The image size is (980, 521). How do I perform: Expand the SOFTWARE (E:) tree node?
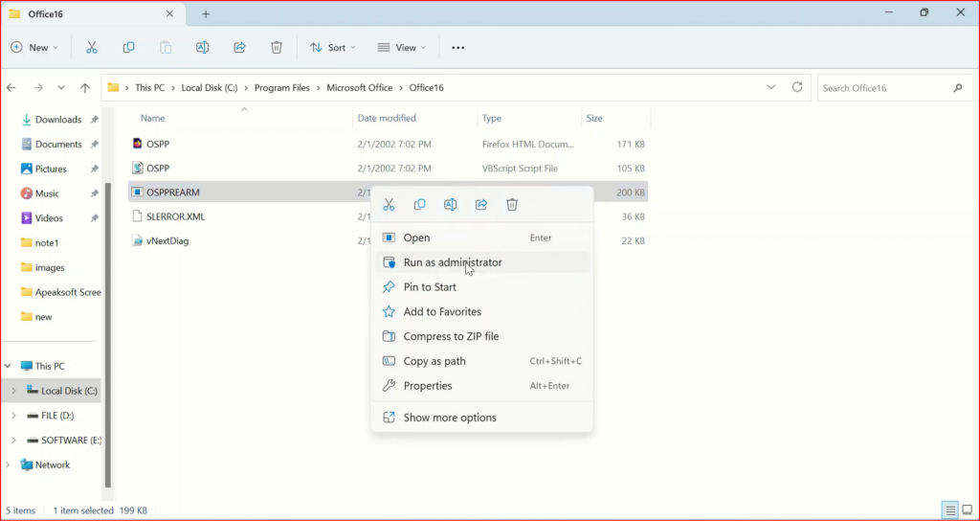point(13,441)
